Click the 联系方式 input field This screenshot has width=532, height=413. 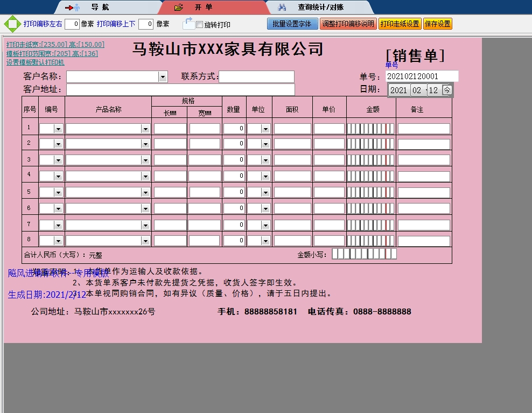(256, 77)
